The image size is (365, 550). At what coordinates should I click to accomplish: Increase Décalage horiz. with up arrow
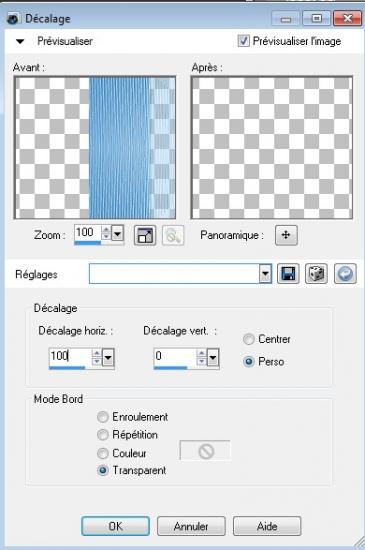pos(96,353)
